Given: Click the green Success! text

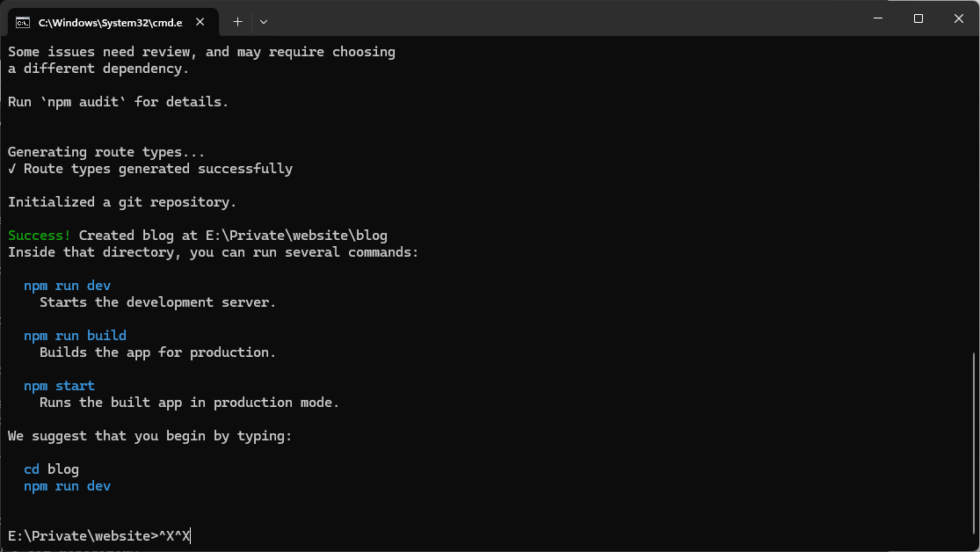Looking at the screenshot, I should pos(40,236).
